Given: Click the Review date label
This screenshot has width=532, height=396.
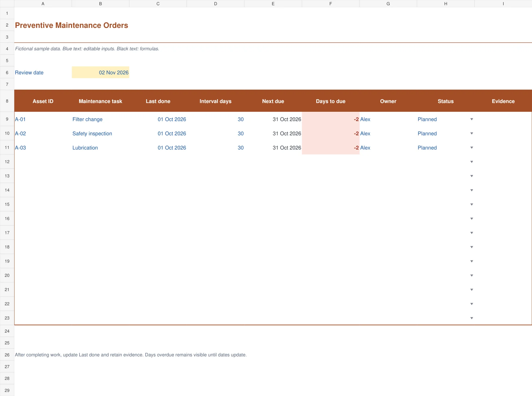Looking at the screenshot, I should 29,72.
